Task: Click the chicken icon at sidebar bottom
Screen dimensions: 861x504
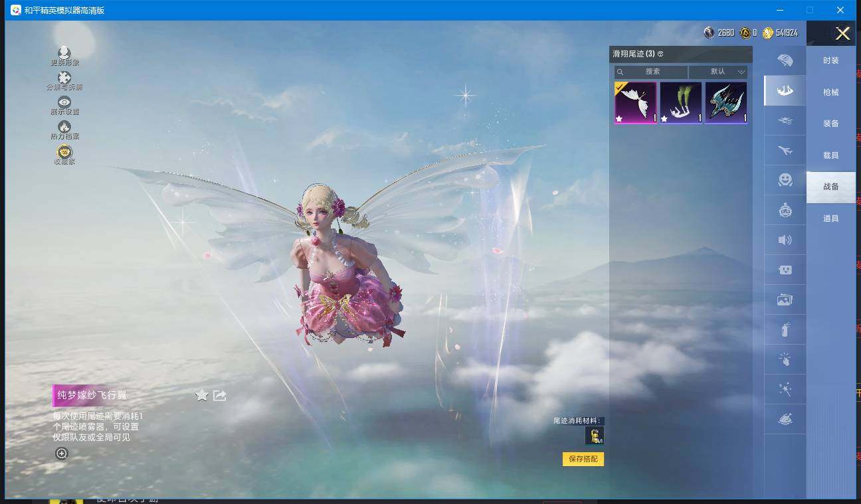Action: (785, 419)
